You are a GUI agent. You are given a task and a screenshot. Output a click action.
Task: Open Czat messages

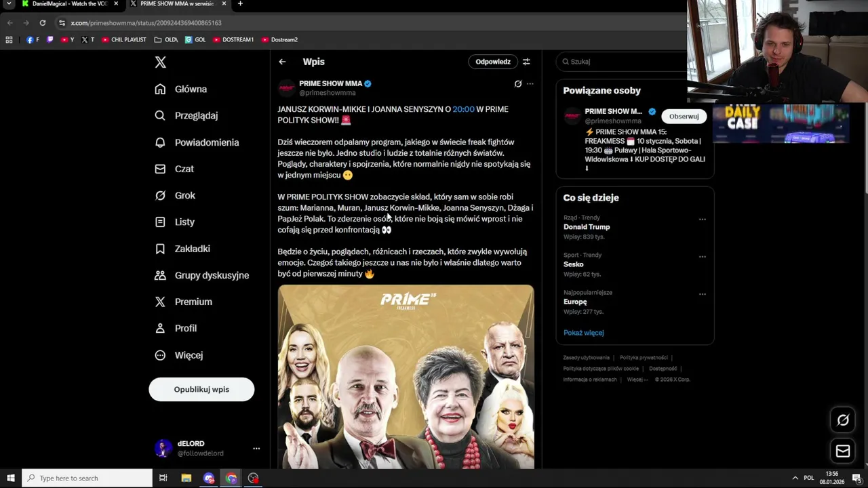pyautogui.click(x=174, y=169)
